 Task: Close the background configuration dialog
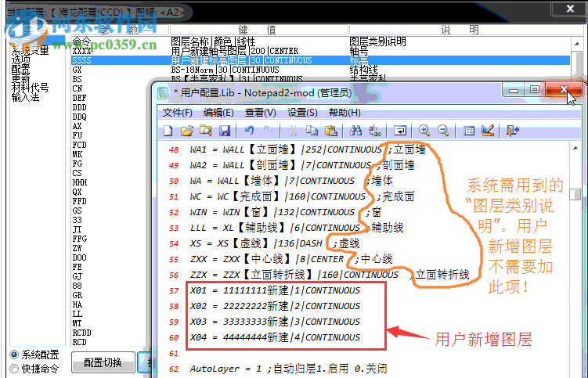(x=570, y=9)
